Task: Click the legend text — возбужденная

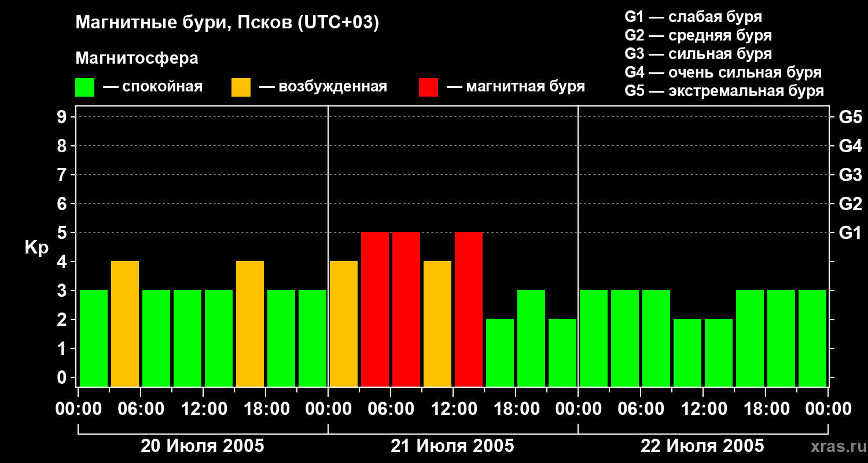Action: click(323, 87)
